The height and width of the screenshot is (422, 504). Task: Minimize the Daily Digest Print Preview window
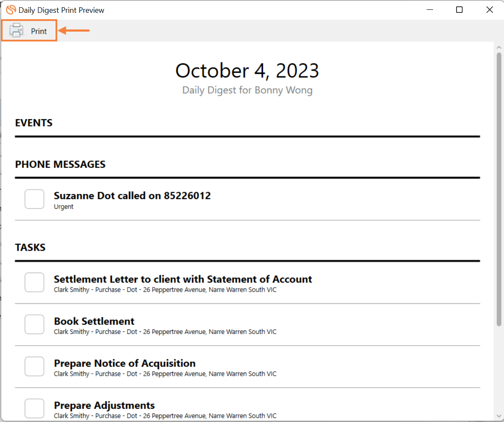[430, 10]
